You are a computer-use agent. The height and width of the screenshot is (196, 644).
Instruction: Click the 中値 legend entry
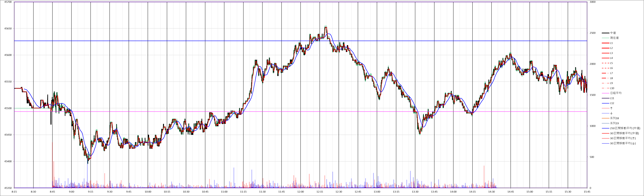613,33
